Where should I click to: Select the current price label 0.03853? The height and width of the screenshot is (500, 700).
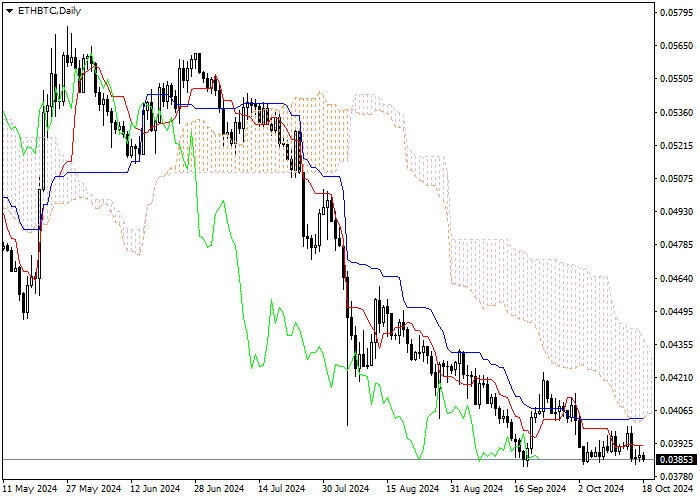676,460
